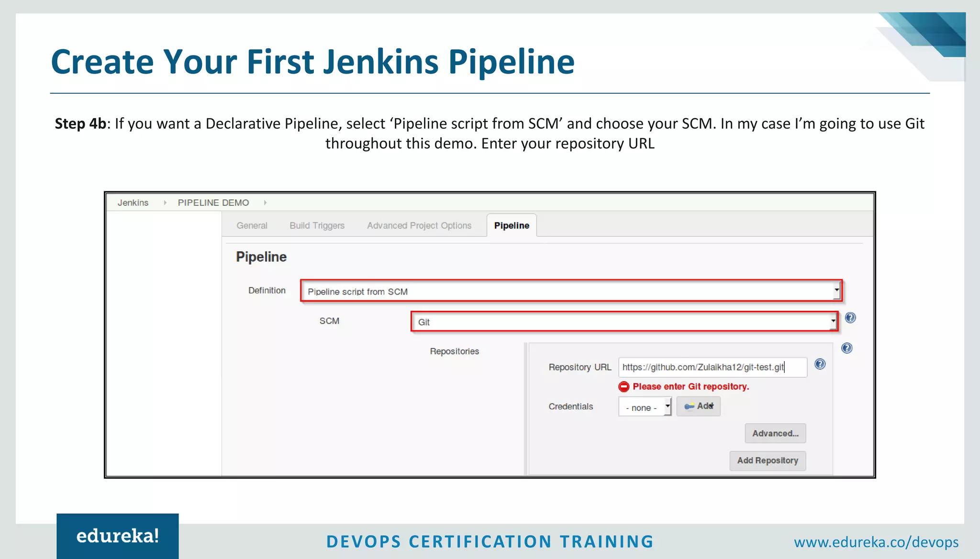
Task: Click the www.edureka.co/devops link
Action: click(876, 542)
